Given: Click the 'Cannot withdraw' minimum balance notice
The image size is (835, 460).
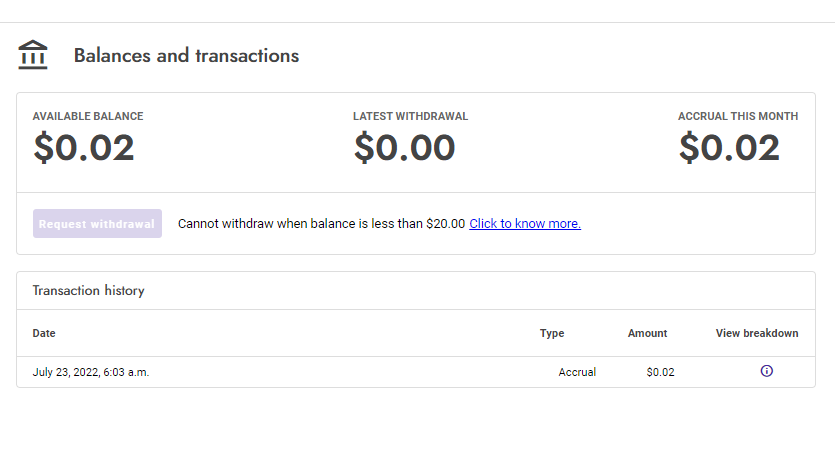Looking at the screenshot, I should click(x=321, y=224).
